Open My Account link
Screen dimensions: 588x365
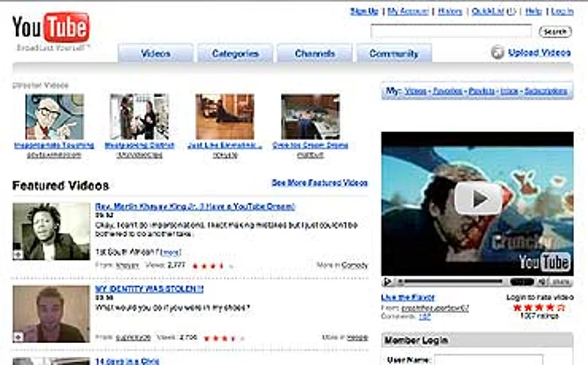pos(408,12)
